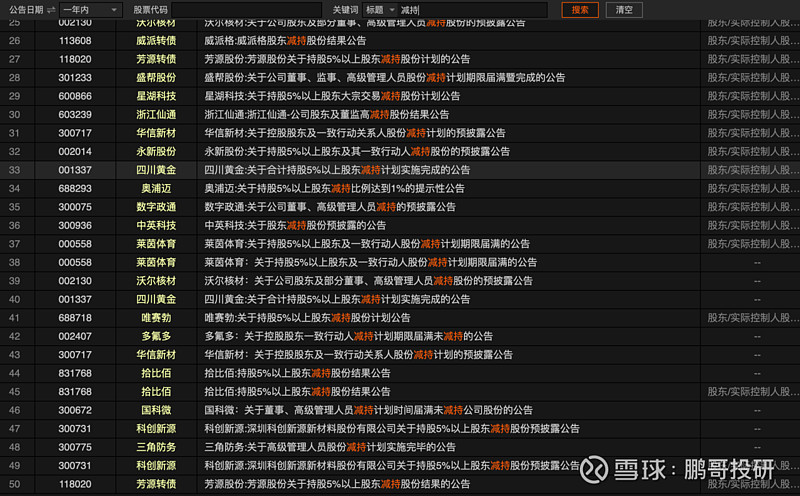Select stock name 三角防务
The image size is (800, 496).
click(x=156, y=447)
